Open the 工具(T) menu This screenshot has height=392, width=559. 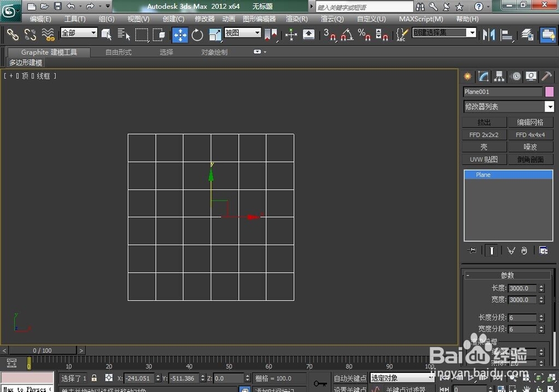tap(74, 19)
